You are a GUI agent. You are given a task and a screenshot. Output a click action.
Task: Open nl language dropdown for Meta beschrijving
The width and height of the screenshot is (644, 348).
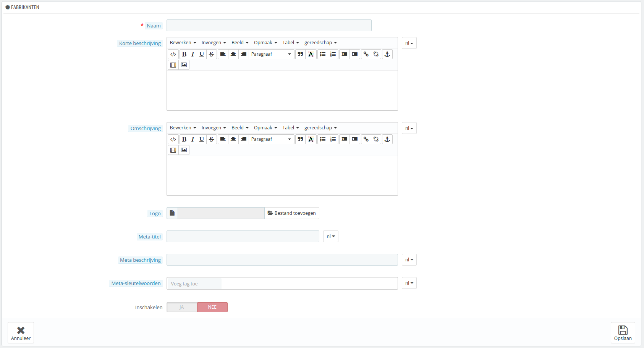pos(409,260)
